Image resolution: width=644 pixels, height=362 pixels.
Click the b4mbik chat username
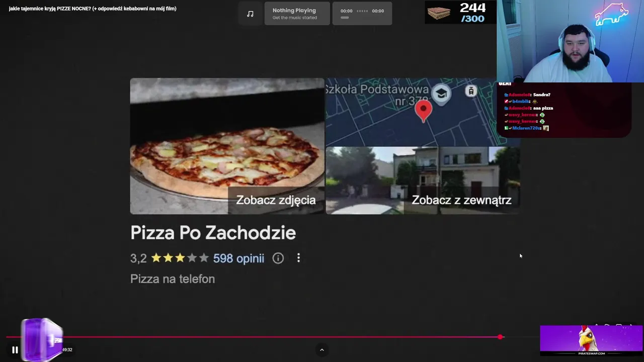521,102
